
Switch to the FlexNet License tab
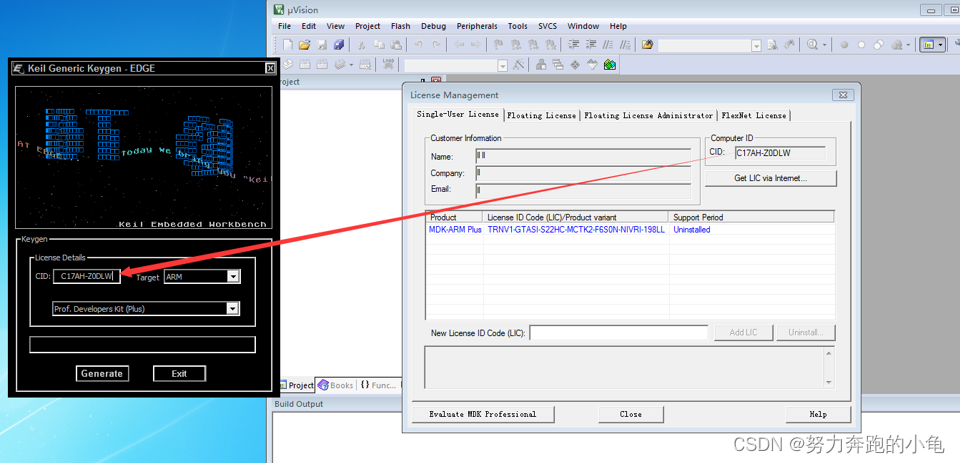(754, 115)
